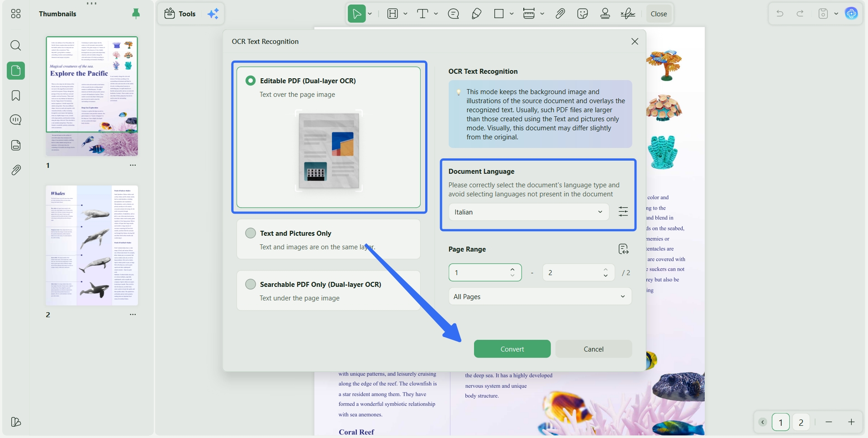Select the stamp tool in toolbar
The height and width of the screenshot is (438, 868).
pyautogui.click(x=605, y=14)
